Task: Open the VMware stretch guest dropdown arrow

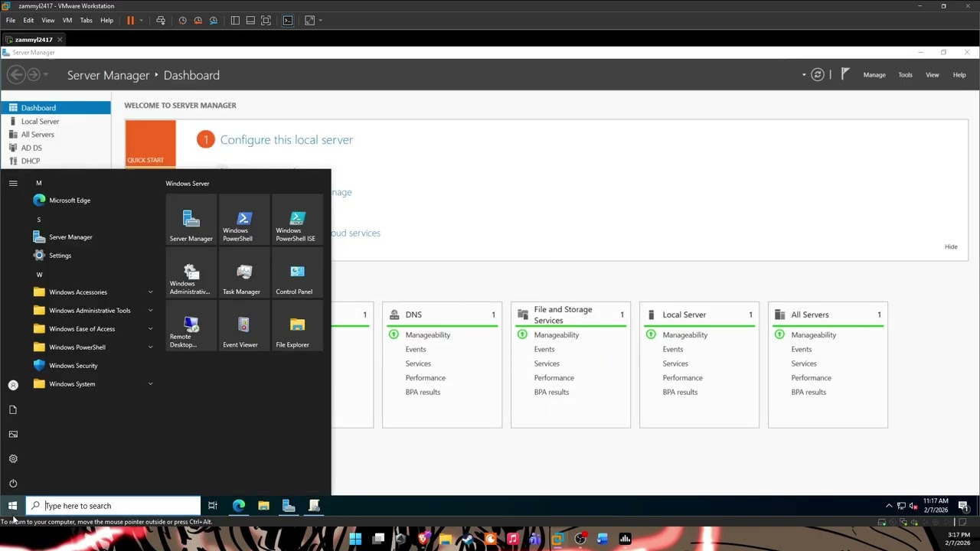Action: [320, 21]
